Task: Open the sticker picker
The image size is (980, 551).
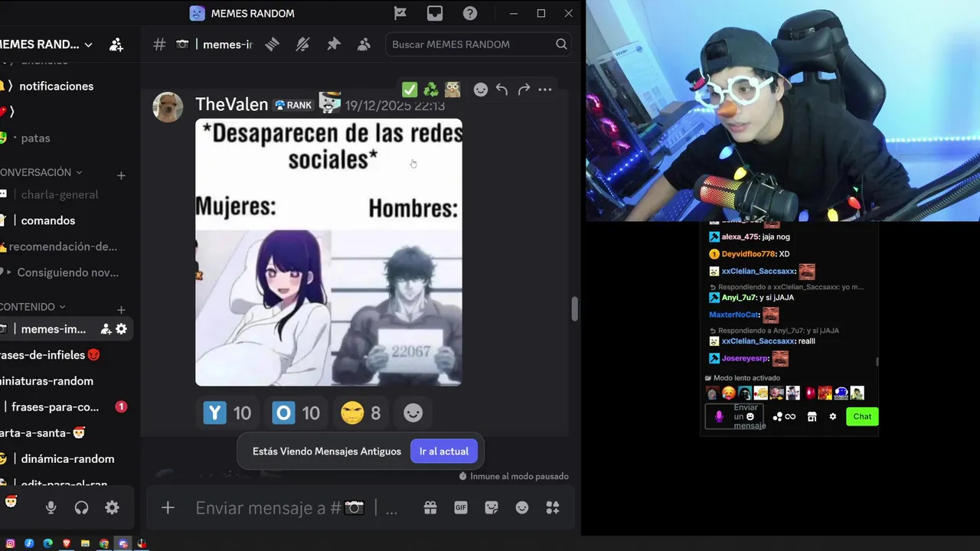Action: 492,507
